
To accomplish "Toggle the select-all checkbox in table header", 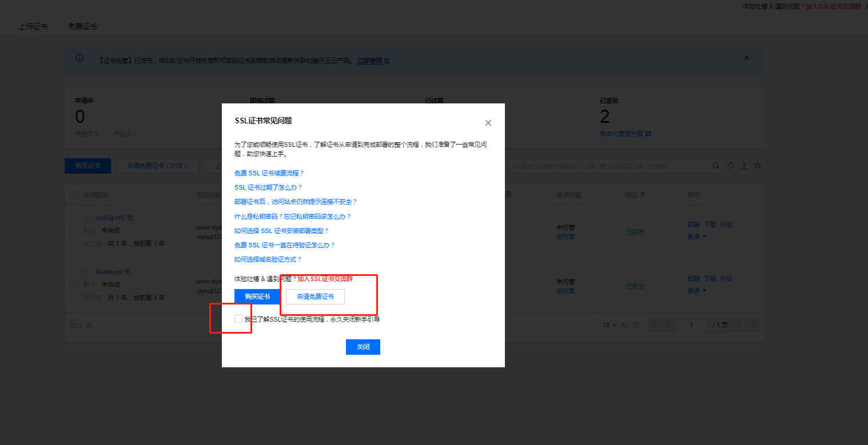I will 74,195.
